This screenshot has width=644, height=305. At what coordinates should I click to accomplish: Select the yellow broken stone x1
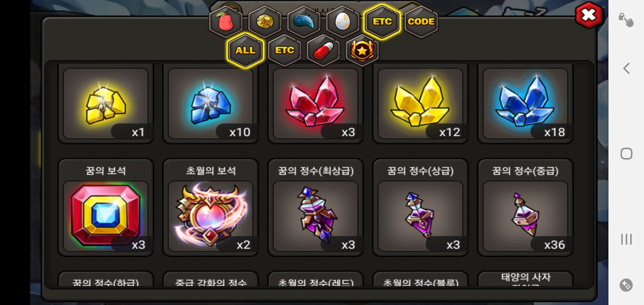click(x=106, y=103)
